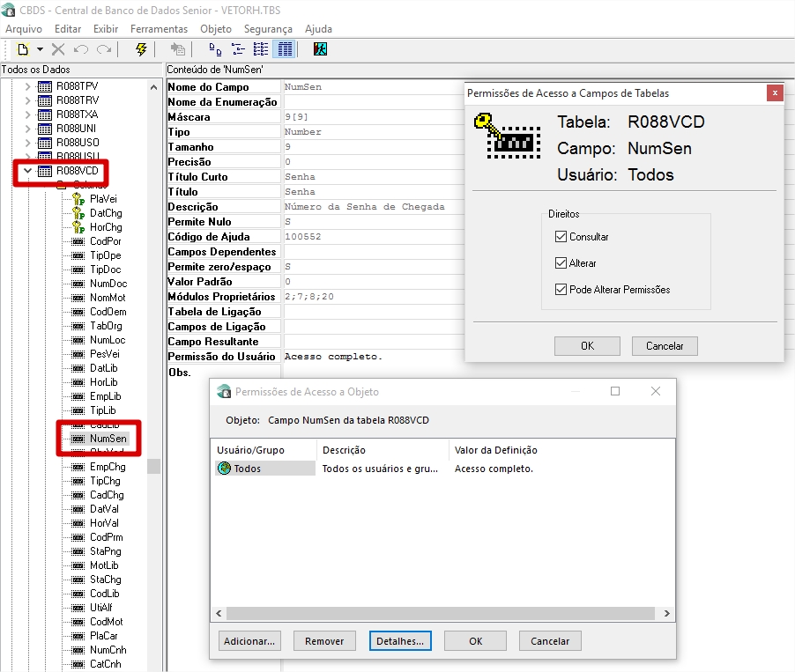This screenshot has height=672, width=795.
Task: Expand the R088UNI tree node
Action: 28,129
